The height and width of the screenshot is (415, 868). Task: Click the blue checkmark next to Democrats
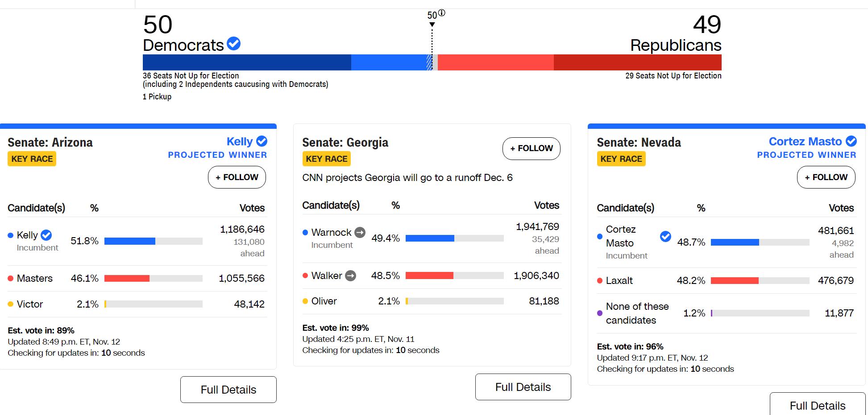(233, 44)
